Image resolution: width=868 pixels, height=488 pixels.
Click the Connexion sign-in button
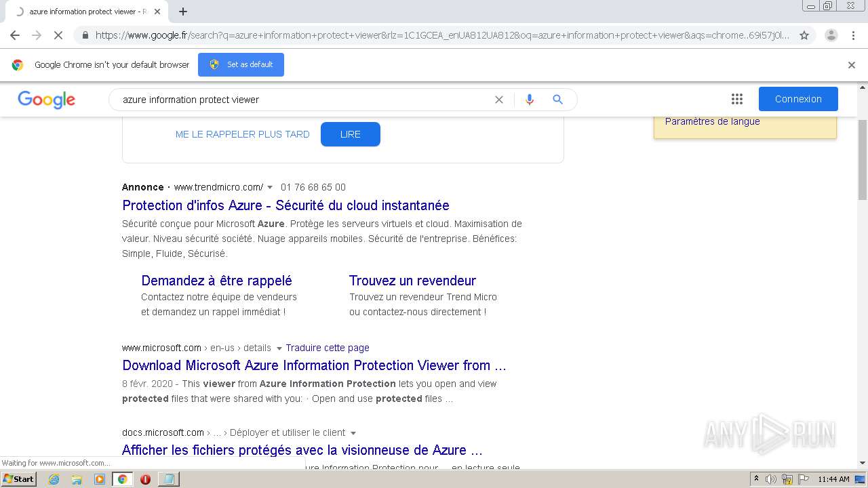[x=798, y=99]
